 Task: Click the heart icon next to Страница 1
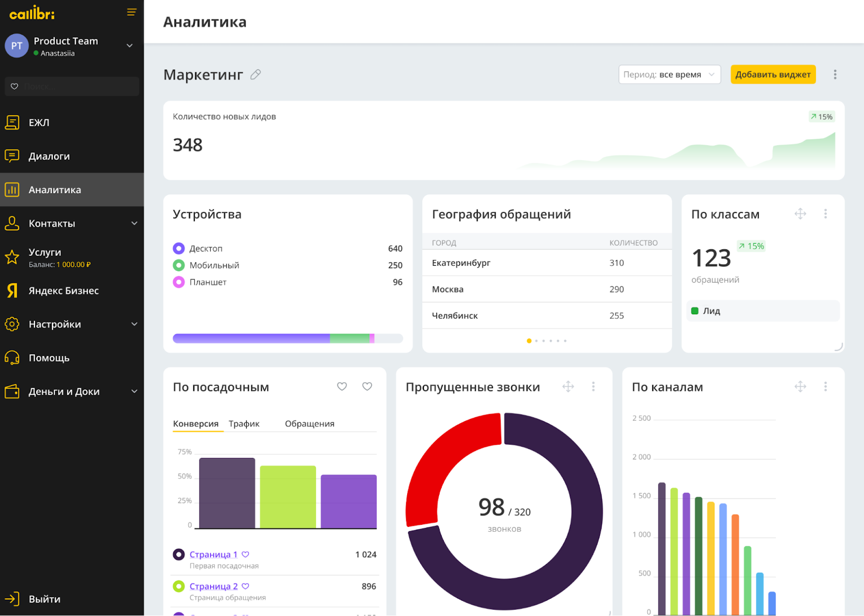pos(246,554)
